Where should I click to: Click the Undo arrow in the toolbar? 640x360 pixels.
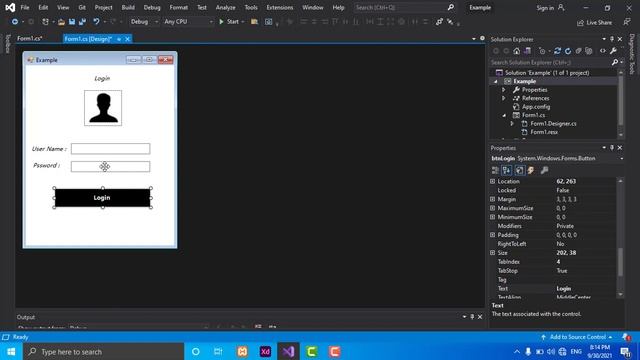96,22
